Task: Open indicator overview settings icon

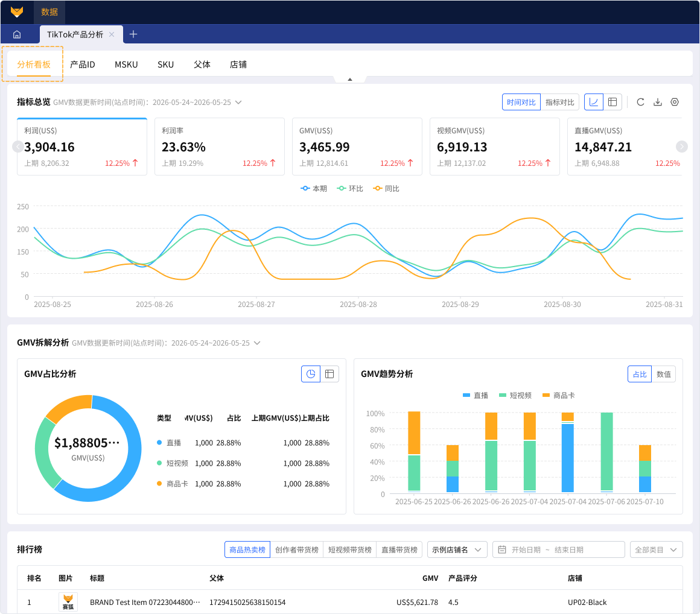Action: [675, 102]
